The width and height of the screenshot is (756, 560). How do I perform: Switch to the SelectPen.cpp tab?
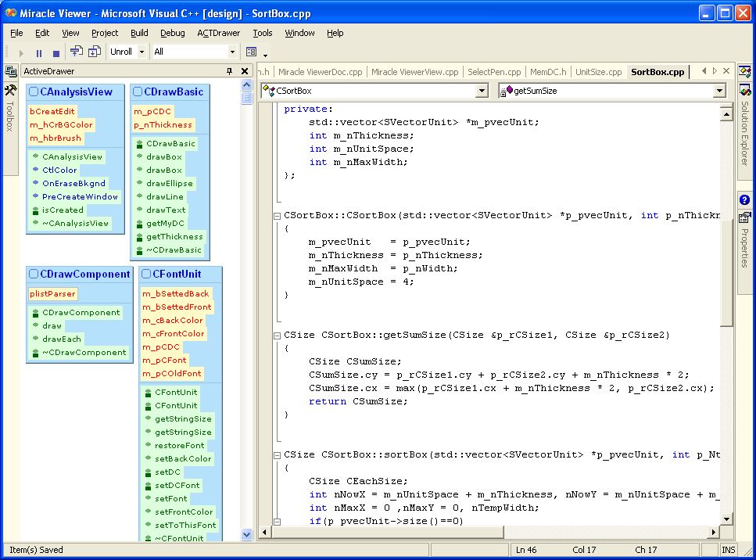point(493,72)
